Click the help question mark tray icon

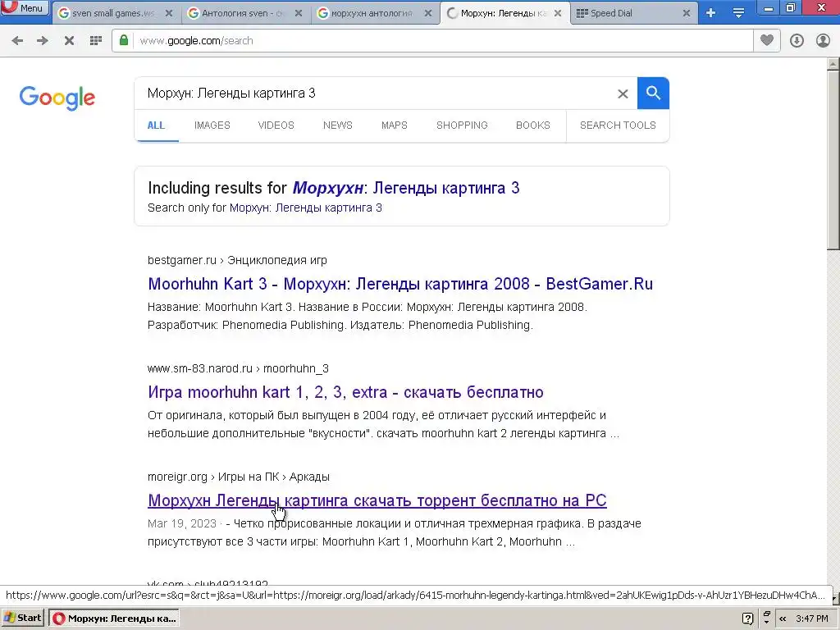pos(748,619)
